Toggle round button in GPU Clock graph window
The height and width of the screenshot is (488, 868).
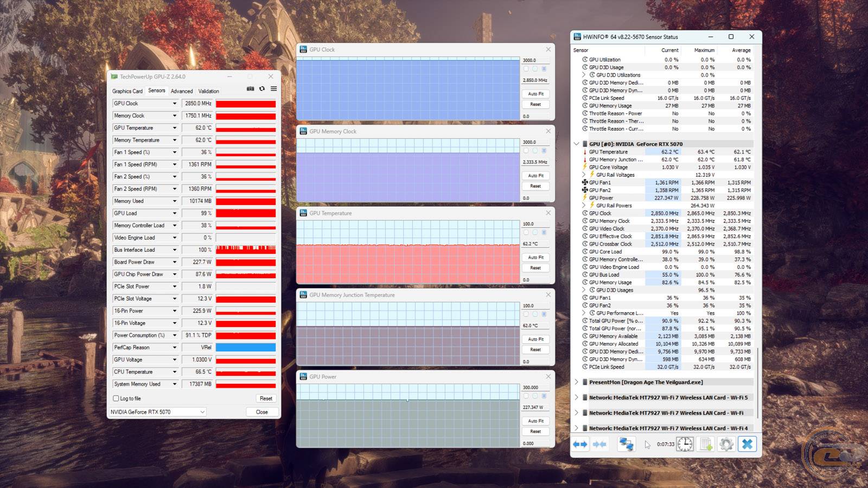535,69
